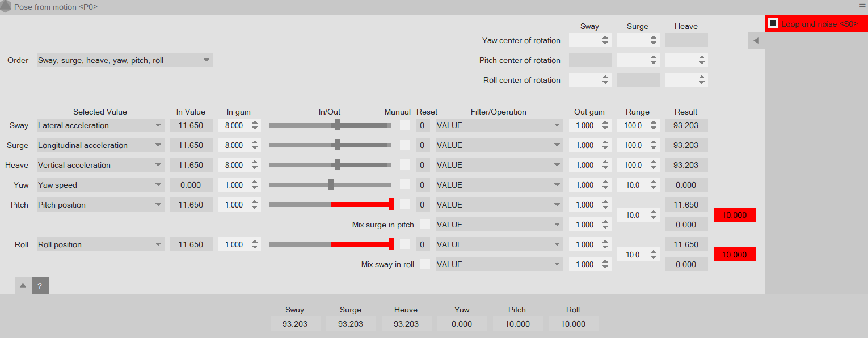The image size is (868, 338).
Task: Click the cube icon in title bar
Action: tap(6, 7)
